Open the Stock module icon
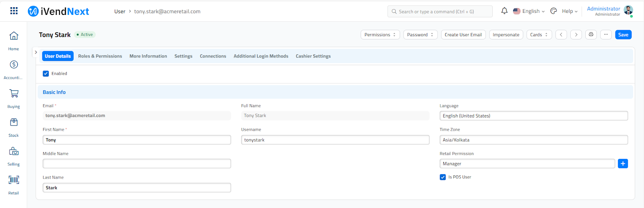The height and width of the screenshot is (208, 644). [x=14, y=122]
